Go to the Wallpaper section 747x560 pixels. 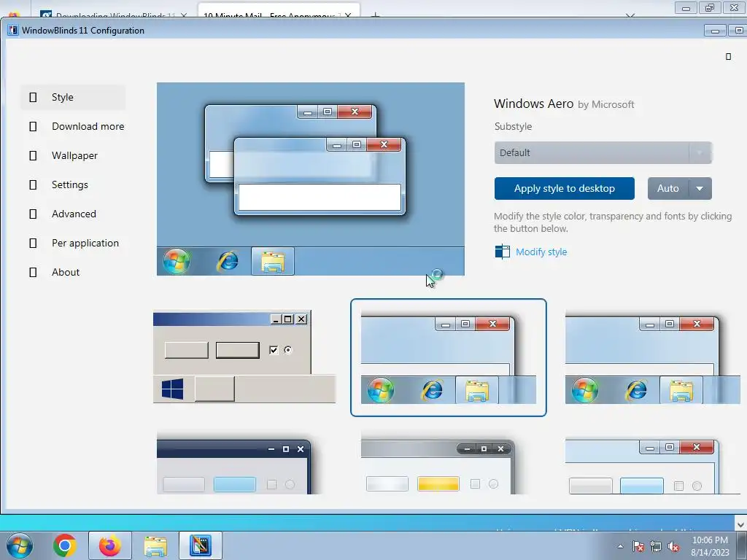tap(73, 156)
